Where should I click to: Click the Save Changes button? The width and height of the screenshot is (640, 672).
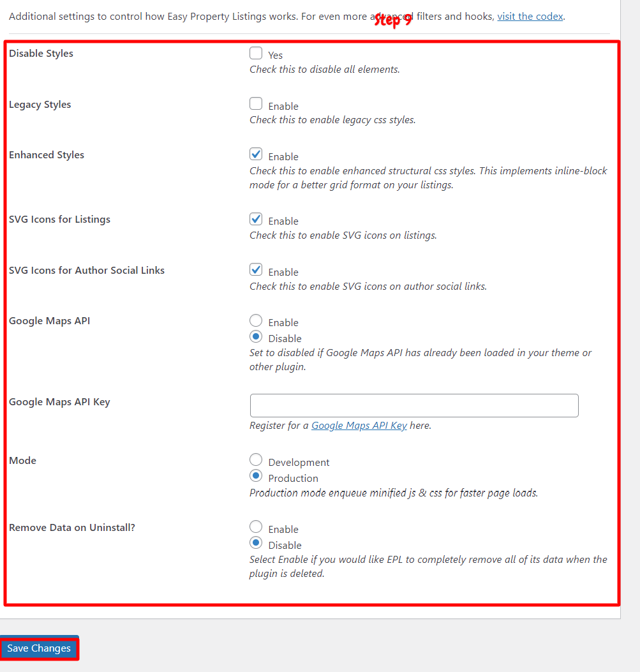39,648
